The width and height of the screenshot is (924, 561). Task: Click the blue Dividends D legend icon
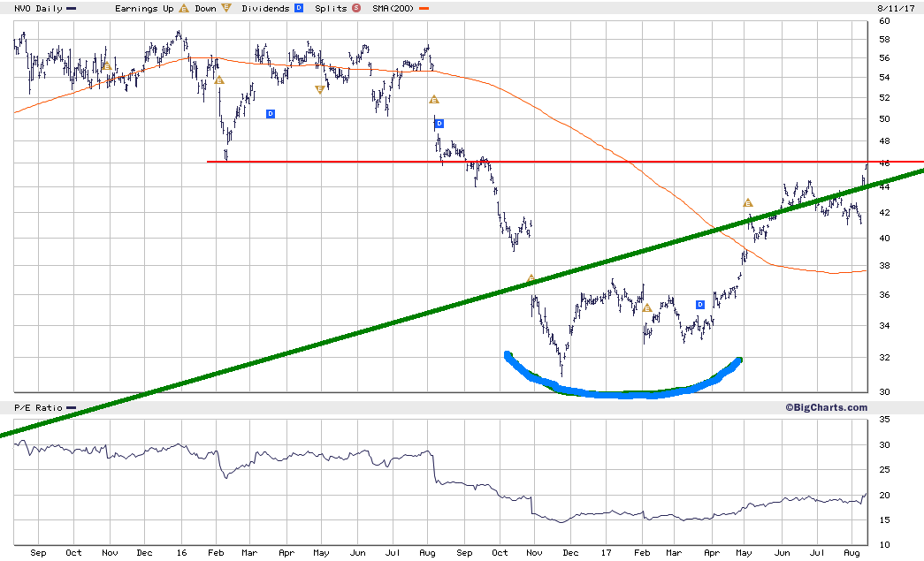tap(299, 8)
